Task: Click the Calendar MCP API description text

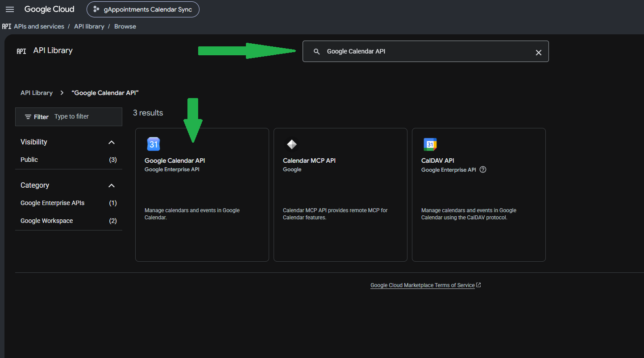Action: pos(335,214)
